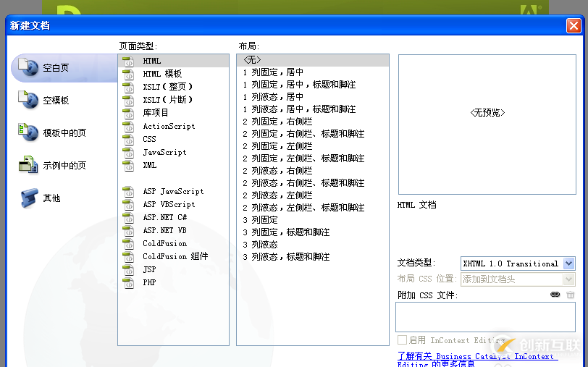Select the ASP VBScript page type label
Viewport: 588px width, 367px height.
[x=169, y=204]
